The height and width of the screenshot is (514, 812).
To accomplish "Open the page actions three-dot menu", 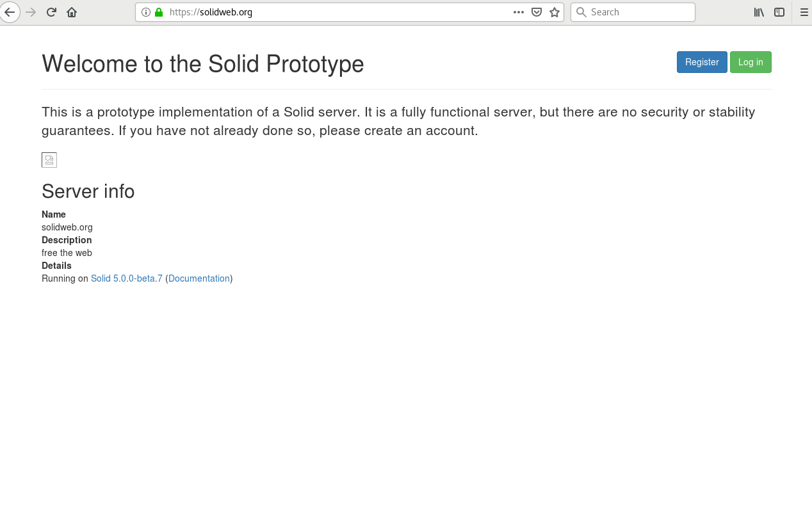I will point(519,12).
